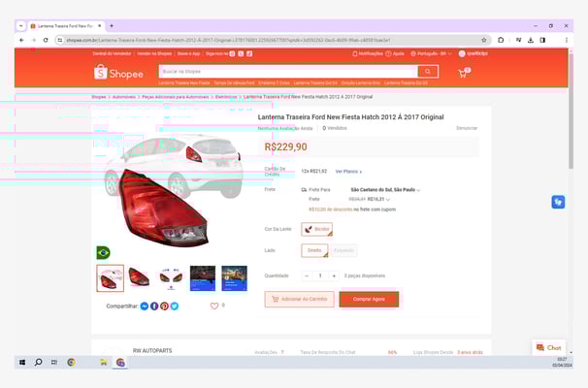Open the blue translate floating icon
The image size is (588, 388).
558,202
